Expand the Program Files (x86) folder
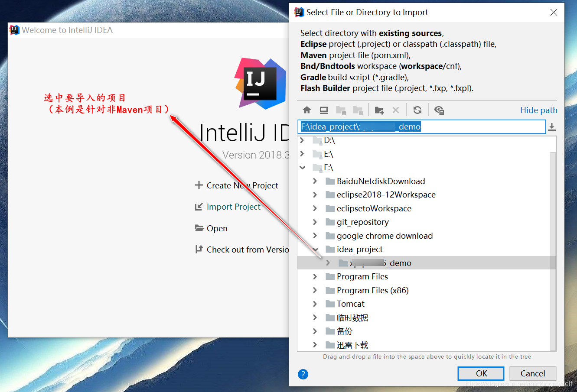The height and width of the screenshot is (392, 577). tap(315, 290)
